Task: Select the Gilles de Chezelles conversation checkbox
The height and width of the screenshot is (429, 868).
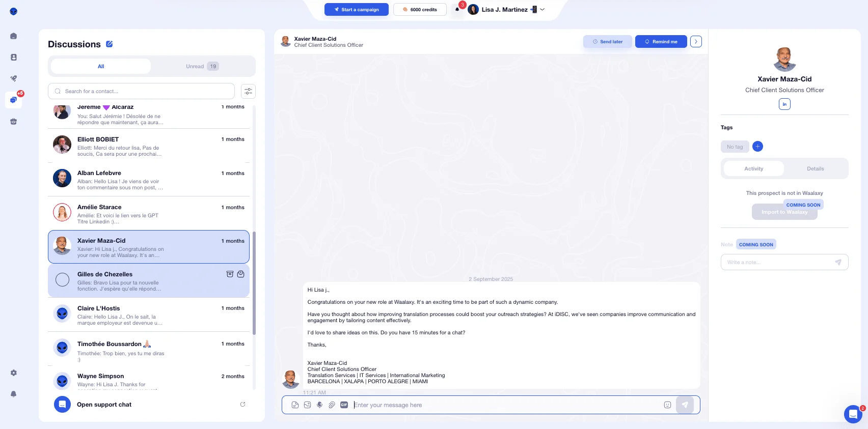Action: click(x=62, y=279)
